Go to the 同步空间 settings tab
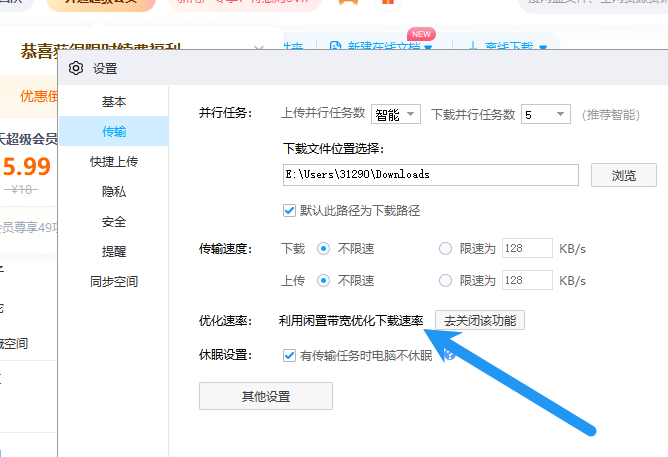The width and height of the screenshot is (668, 457). click(x=114, y=282)
